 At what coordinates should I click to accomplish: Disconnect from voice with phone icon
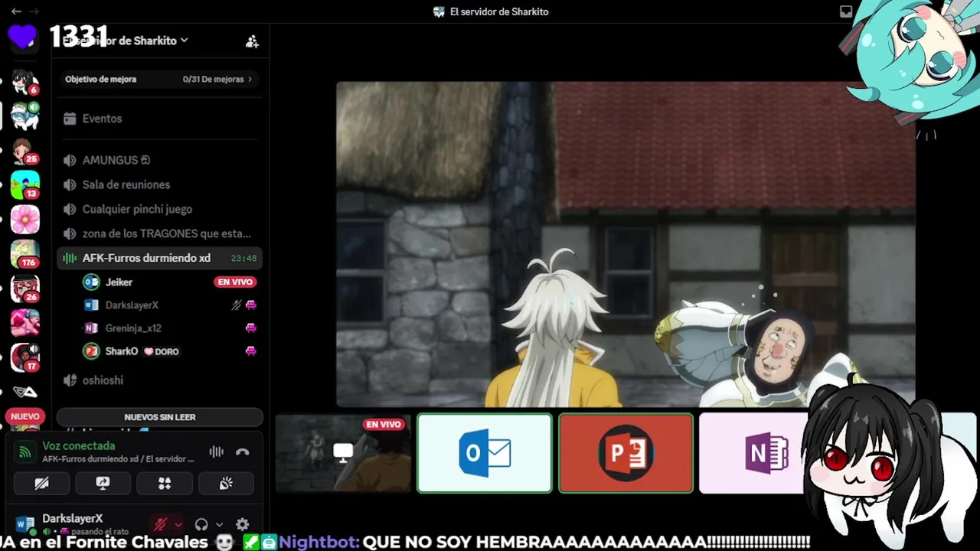243,452
